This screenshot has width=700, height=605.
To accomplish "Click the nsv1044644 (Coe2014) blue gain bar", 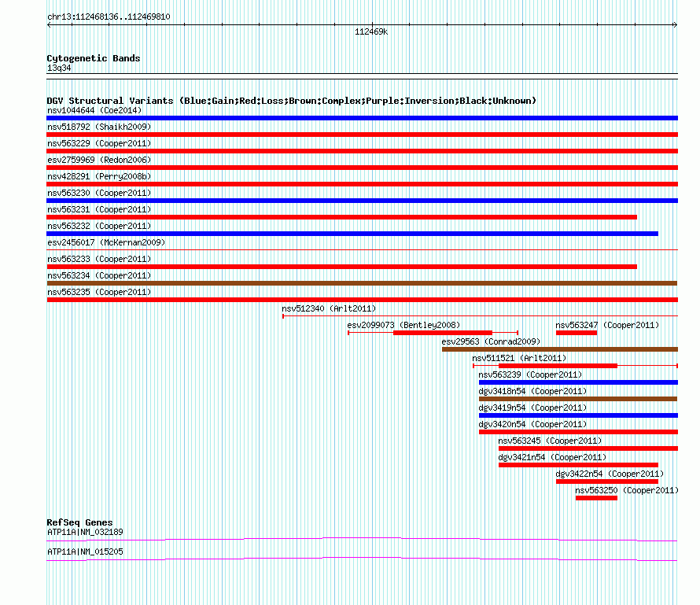I will pos(362,118).
